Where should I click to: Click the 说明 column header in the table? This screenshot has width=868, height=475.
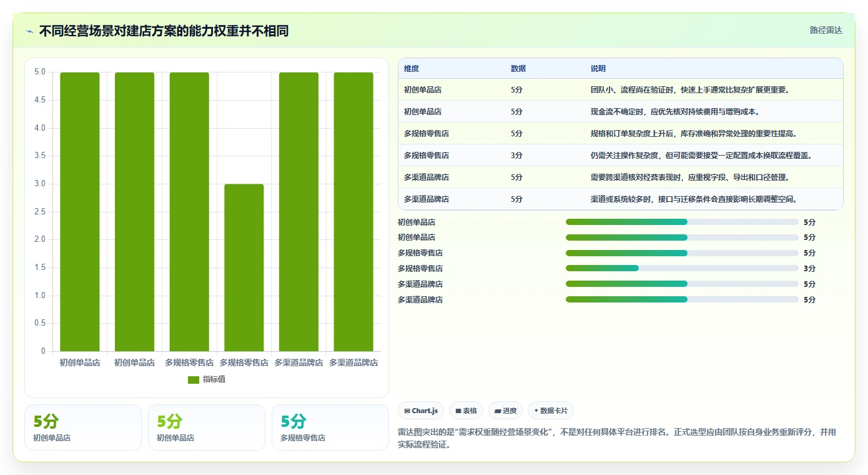point(598,68)
